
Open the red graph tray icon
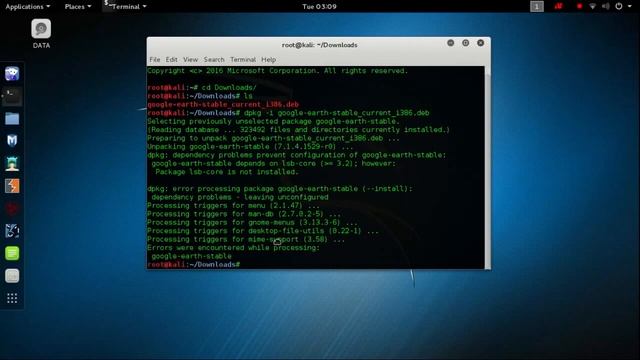coord(558,6)
